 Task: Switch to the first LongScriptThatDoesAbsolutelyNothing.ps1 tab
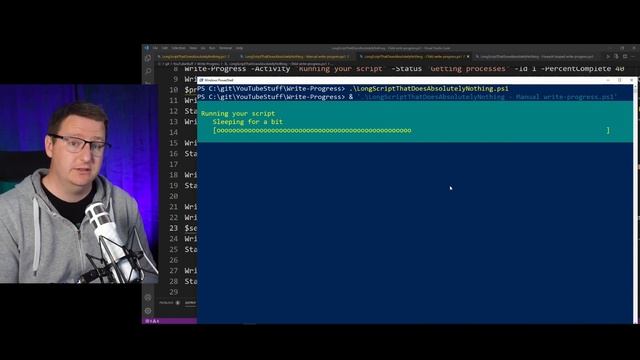[195, 57]
